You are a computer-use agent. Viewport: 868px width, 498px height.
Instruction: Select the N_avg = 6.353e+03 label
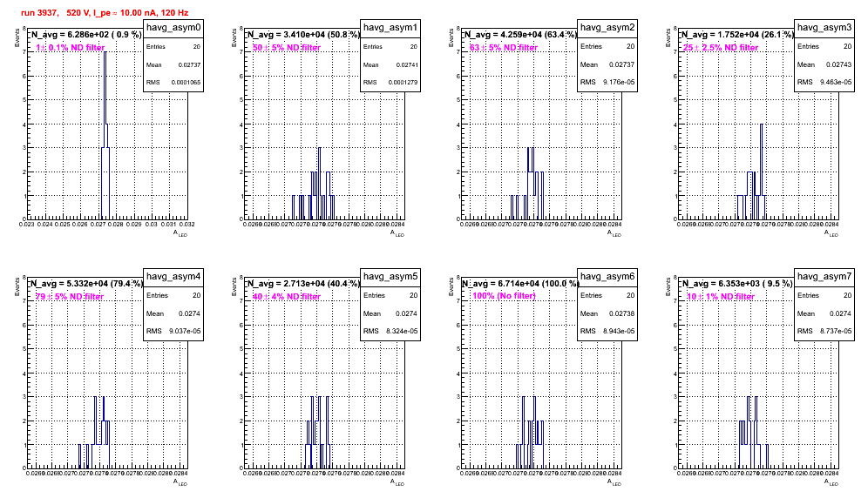[736, 284]
